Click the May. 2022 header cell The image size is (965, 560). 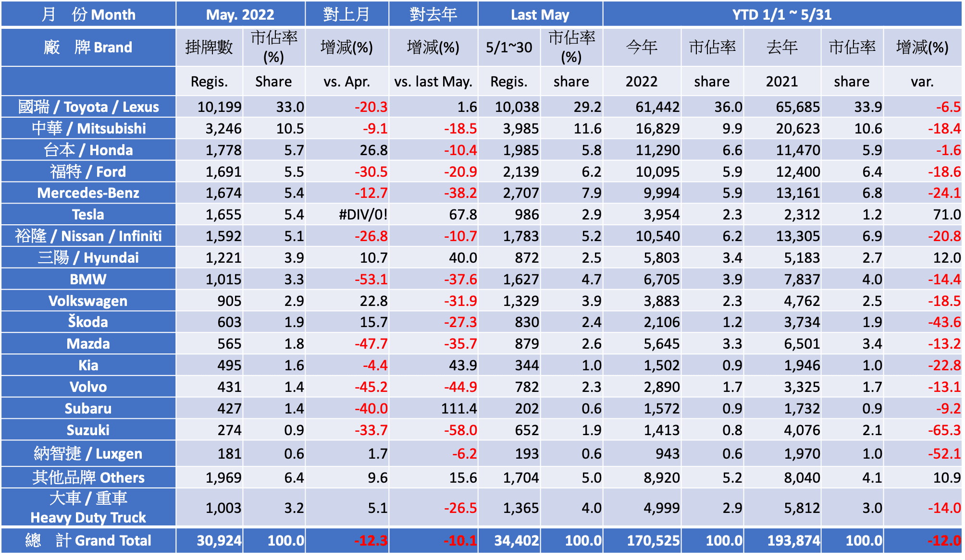tap(240, 14)
